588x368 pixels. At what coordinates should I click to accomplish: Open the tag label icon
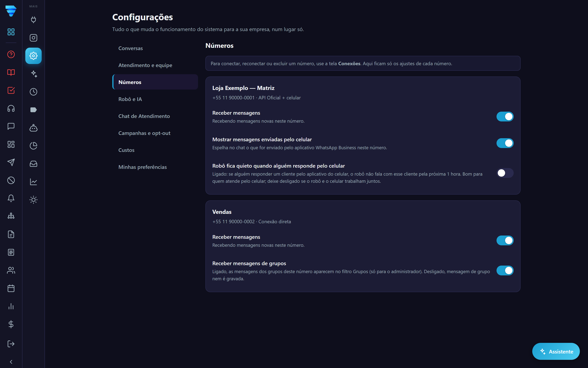pos(33,110)
